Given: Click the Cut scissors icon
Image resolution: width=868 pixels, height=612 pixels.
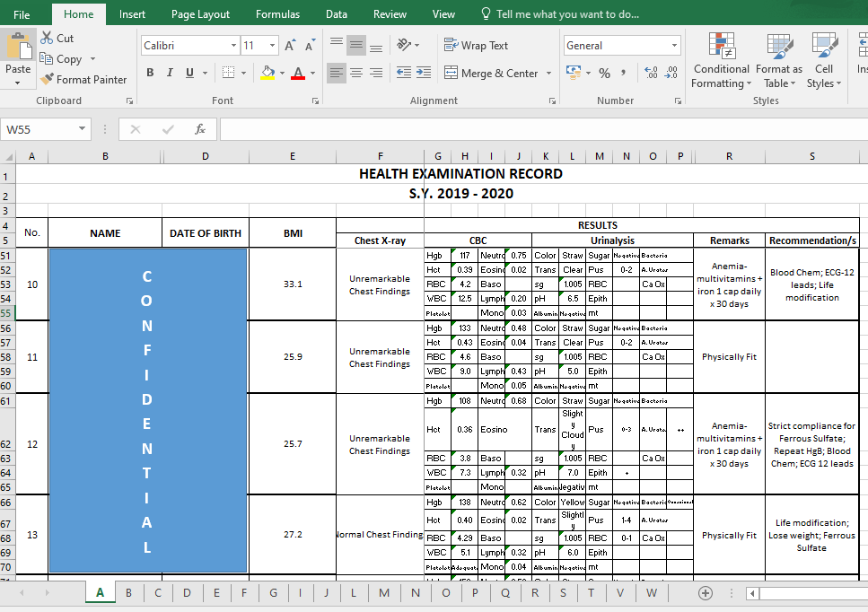Looking at the screenshot, I should 48,39.
